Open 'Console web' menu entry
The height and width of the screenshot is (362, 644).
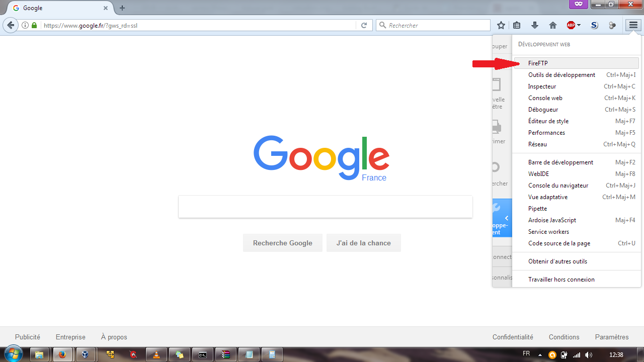coord(545,98)
